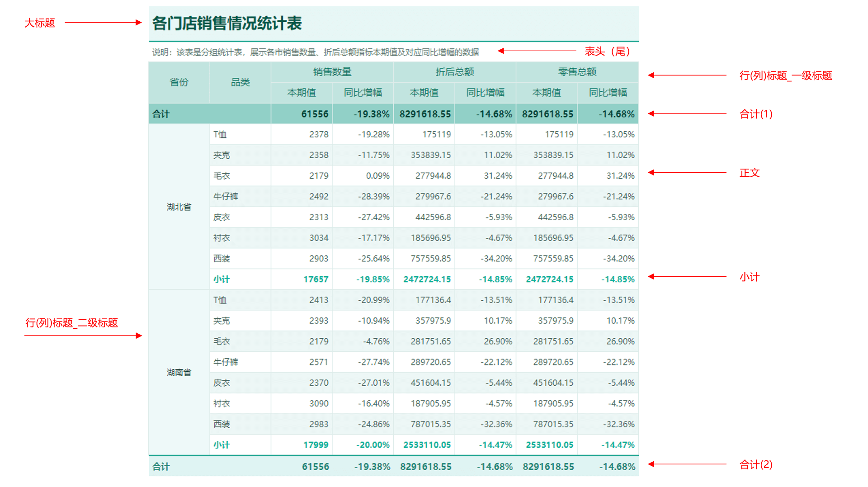Click the -20.00% subtotal growth cell
This screenshot has width=868, height=487.
coord(363,445)
